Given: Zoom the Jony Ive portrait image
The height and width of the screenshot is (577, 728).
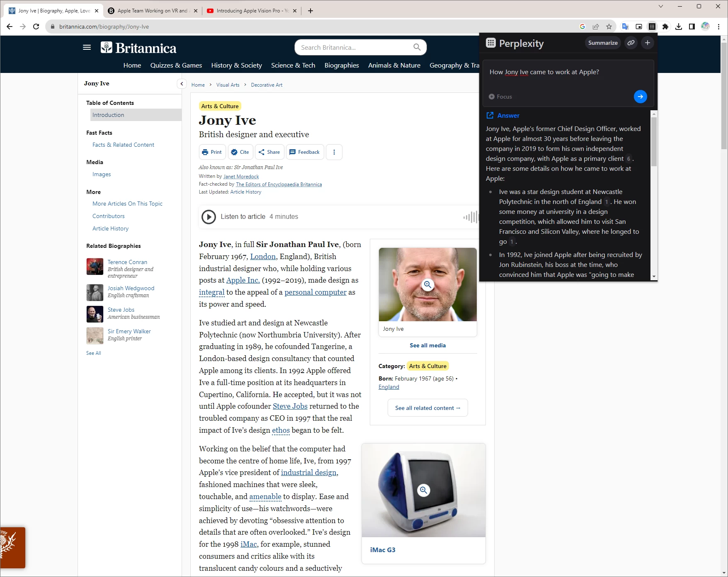Looking at the screenshot, I should click(428, 285).
